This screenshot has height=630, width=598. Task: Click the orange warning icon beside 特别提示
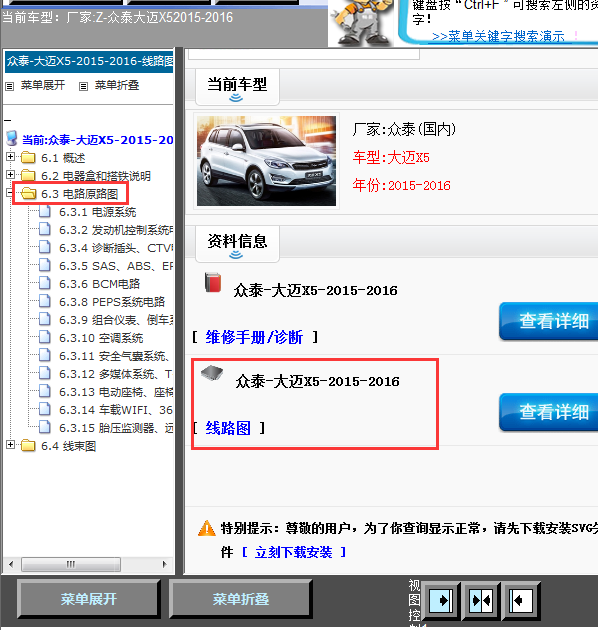point(207,528)
